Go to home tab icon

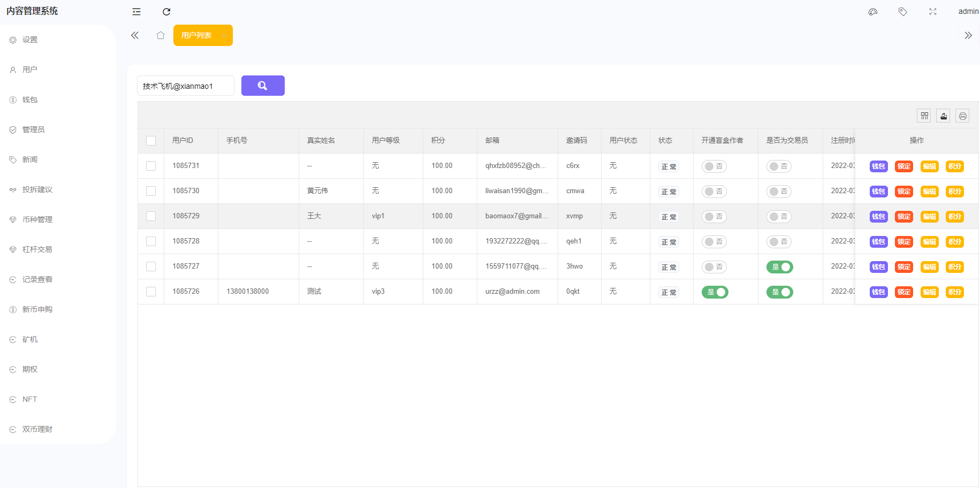[161, 35]
